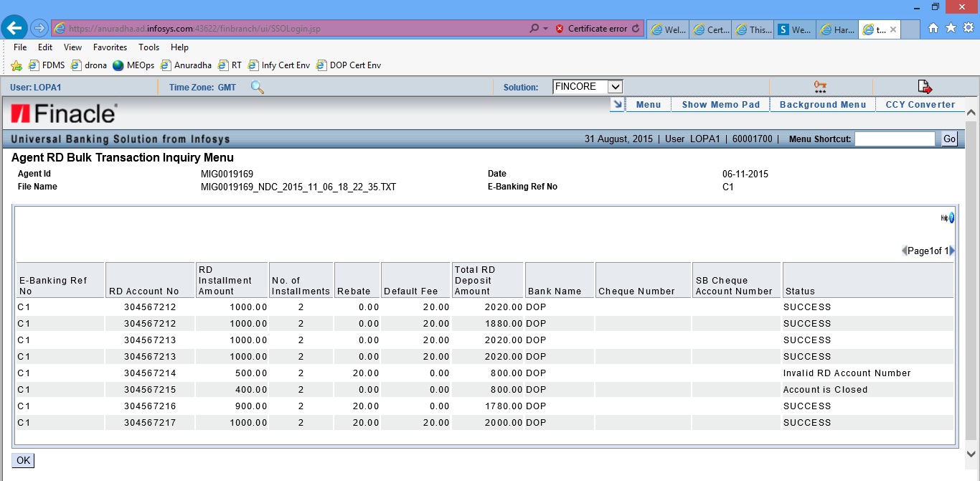Select RD account number 304567215
Viewport: 980px width, 481px height.
pos(150,390)
